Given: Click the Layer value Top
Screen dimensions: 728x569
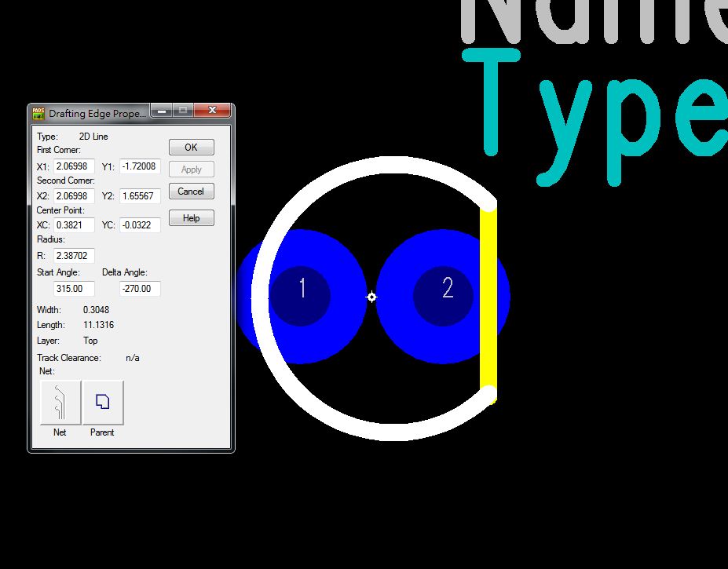Looking at the screenshot, I should [x=90, y=341].
